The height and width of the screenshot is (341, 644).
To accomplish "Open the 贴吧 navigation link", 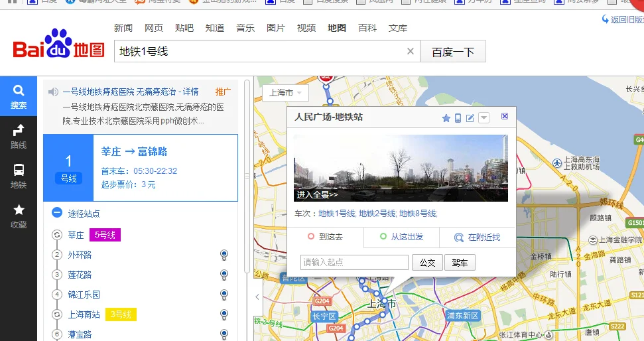I will click(184, 28).
